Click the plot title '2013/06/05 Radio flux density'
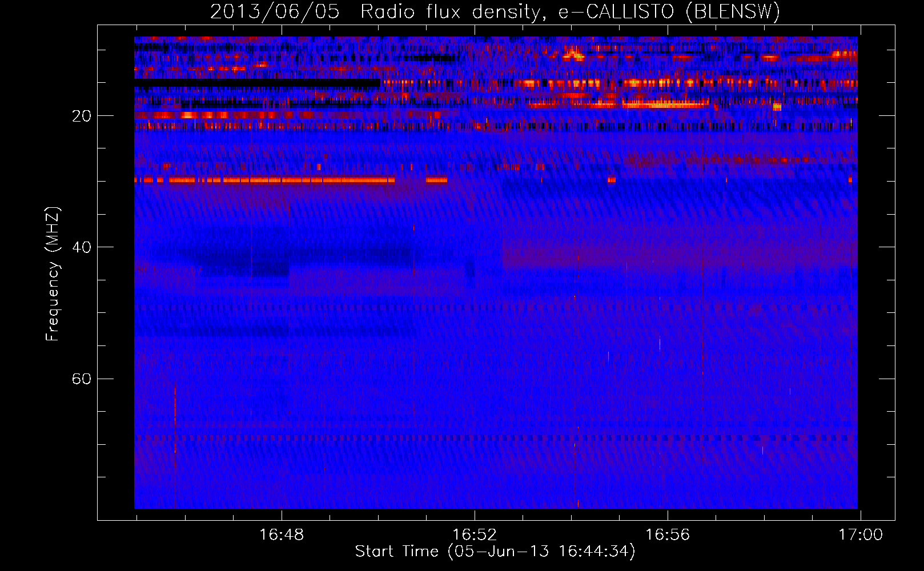 (x=495, y=11)
